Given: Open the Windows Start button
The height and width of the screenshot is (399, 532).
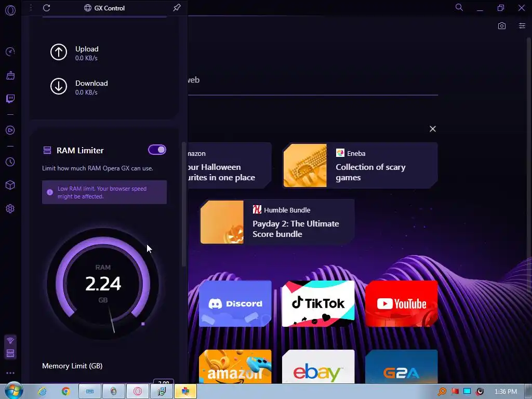Looking at the screenshot, I should 14,391.
